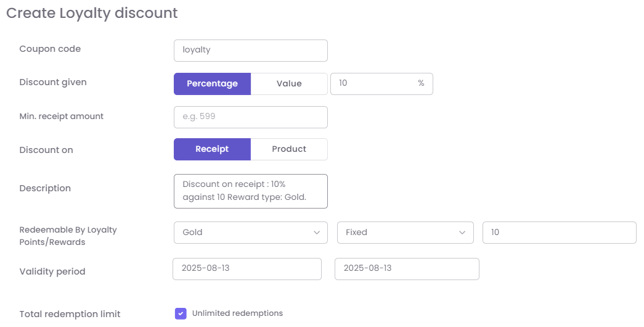This screenshot has width=644, height=327.
Task: Click the "Total redemption limit" label
Action: click(x=70, y=314)
